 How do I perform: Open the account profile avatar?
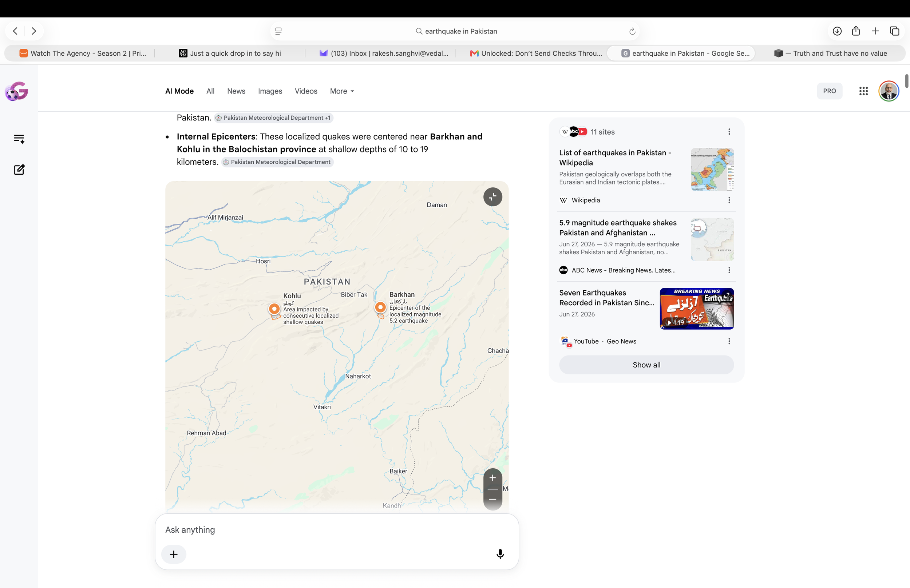tap(889, 91)
